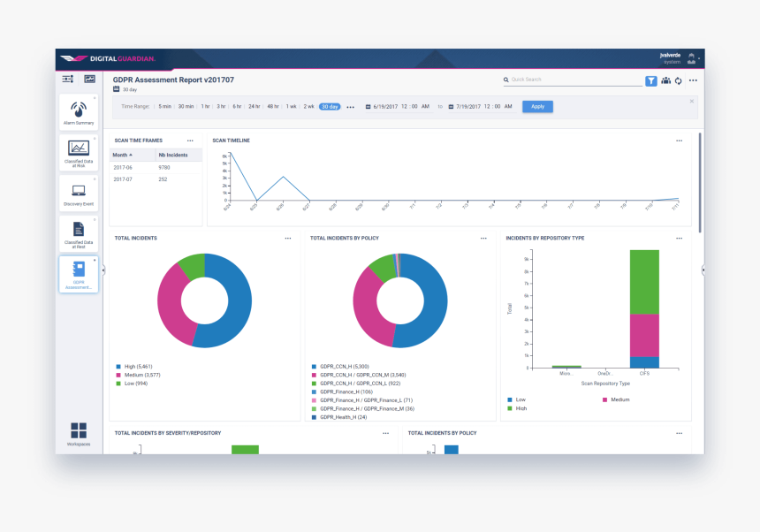760x532 pixels.
Task: Click the jvalverde username label
Action: pos(670,56)
